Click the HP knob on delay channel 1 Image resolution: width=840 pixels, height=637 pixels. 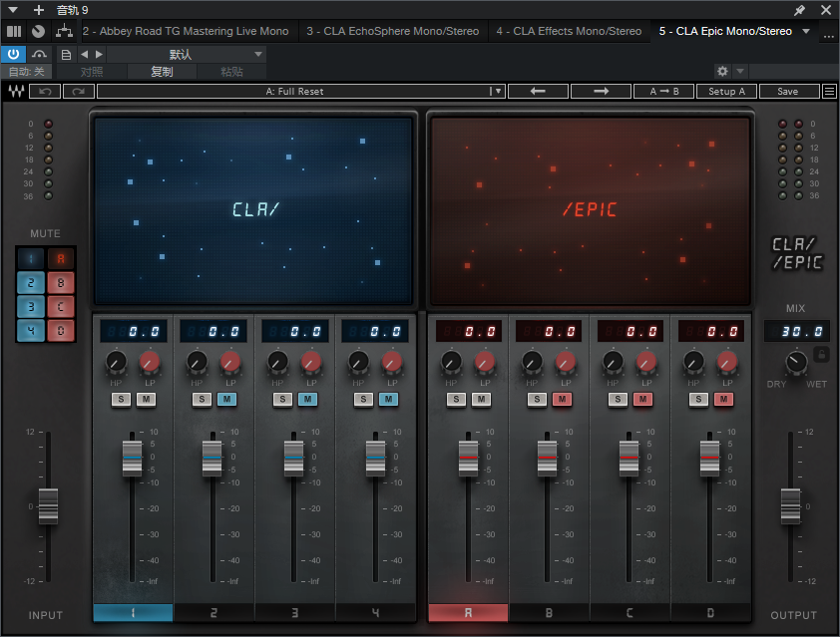116,363
